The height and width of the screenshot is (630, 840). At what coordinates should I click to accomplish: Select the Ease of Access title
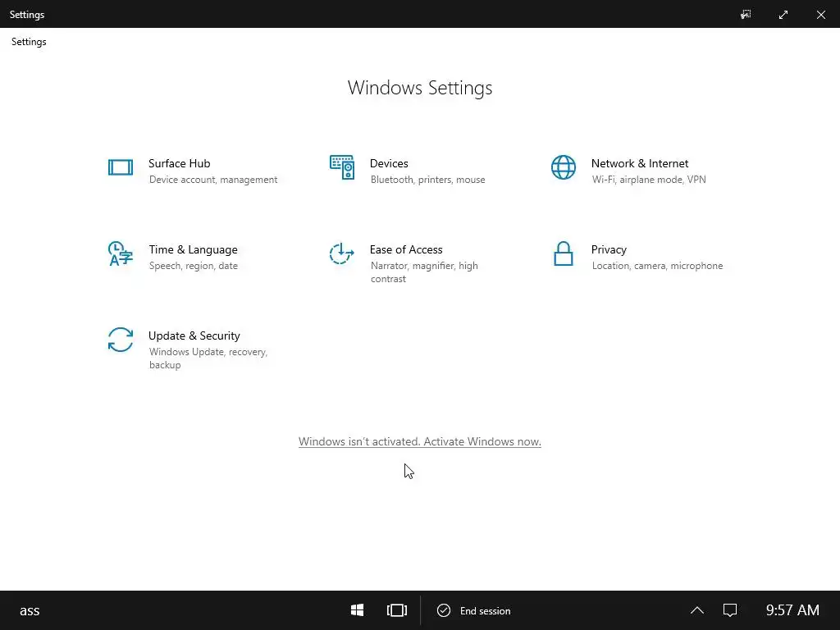[x=406, y=249]
